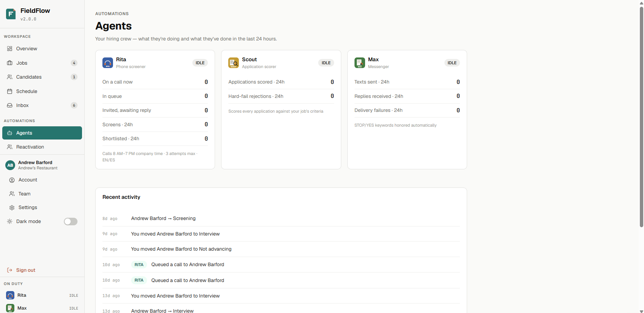The width and height of the screenshot is (644, 313).
Task: Click Max's avatar under On Duty
Action: point(10,308)
